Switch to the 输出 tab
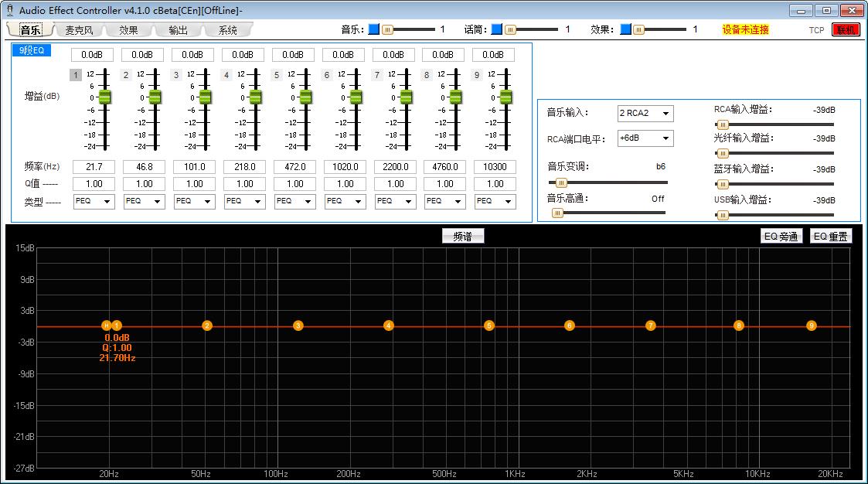The image size is (868, 484). 178,30
